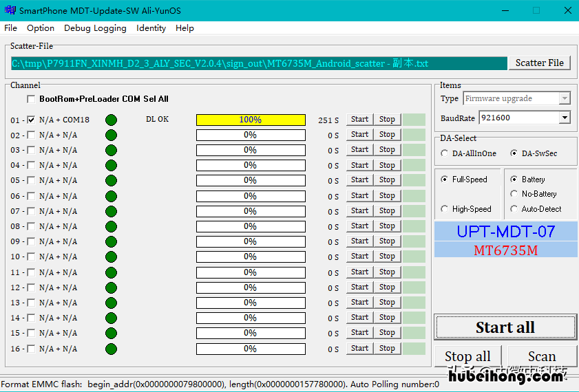
Task: Click the green status indicator for channel 16
Action: pos(111,349)
